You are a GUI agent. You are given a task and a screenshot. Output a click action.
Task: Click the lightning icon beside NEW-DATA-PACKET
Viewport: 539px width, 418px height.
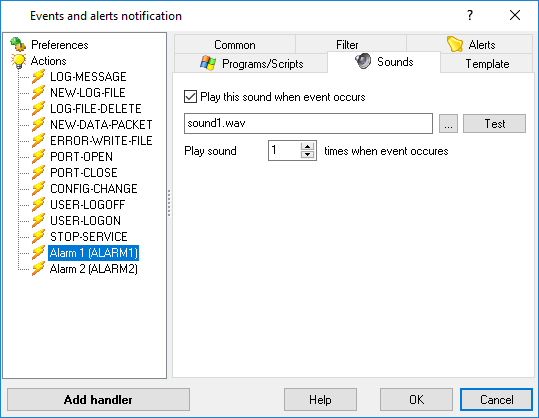pyautogui.click(x=38, y=124)
